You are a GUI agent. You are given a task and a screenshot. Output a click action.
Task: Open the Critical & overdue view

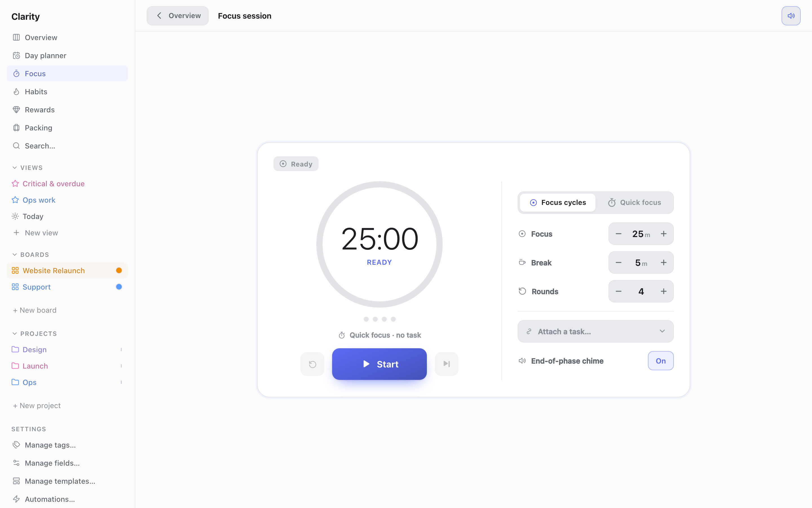tap(67, 184)
